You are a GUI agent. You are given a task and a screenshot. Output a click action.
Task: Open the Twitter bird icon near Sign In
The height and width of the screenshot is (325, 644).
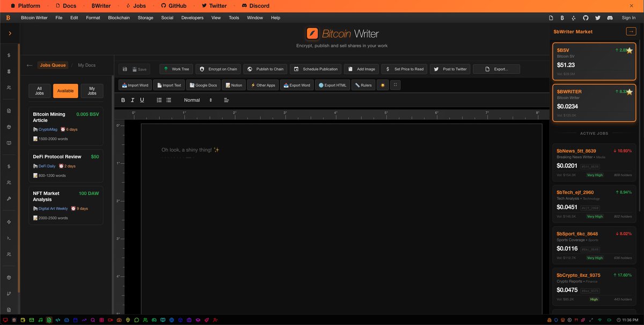598,18
